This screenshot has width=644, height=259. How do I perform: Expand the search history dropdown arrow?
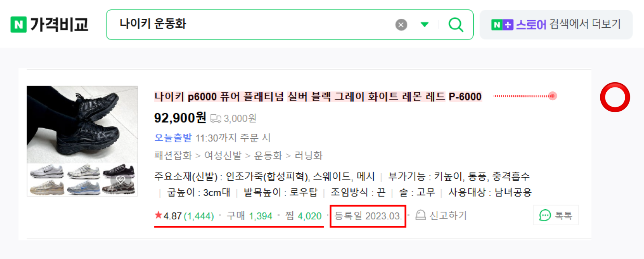click(425, 25)
